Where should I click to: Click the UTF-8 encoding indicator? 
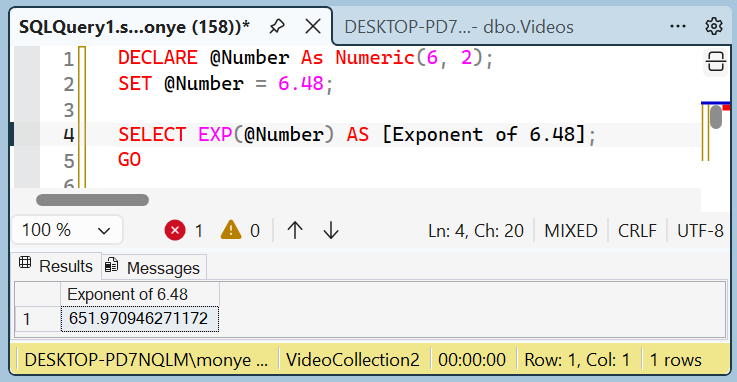tap(700, 231)
